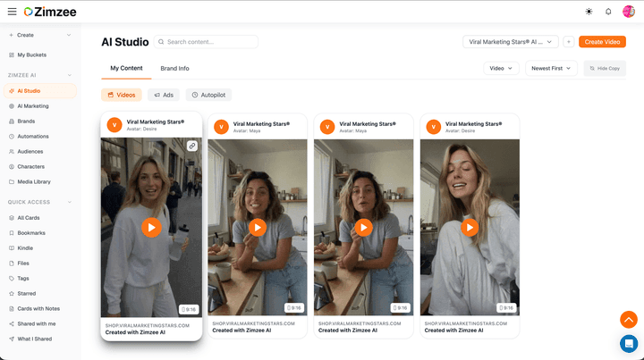
Task: Select the Videos filter pill
Action: click(122, 95)
